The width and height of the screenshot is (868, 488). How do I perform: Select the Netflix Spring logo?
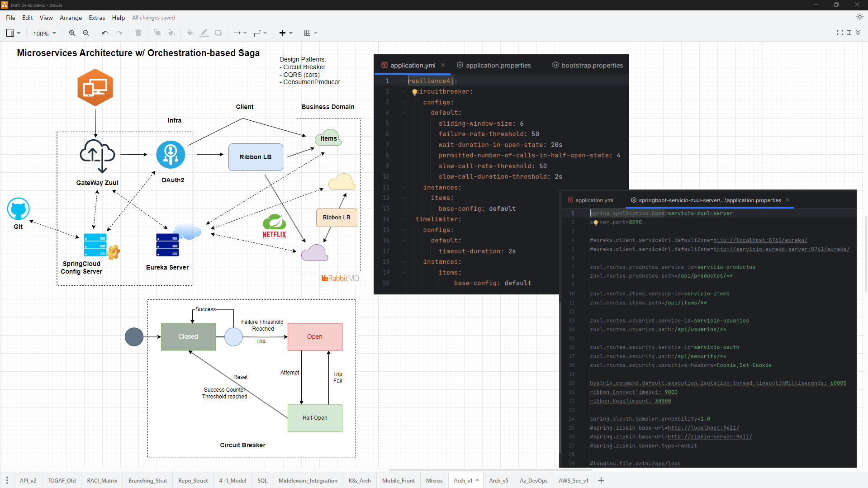[274, 226]
